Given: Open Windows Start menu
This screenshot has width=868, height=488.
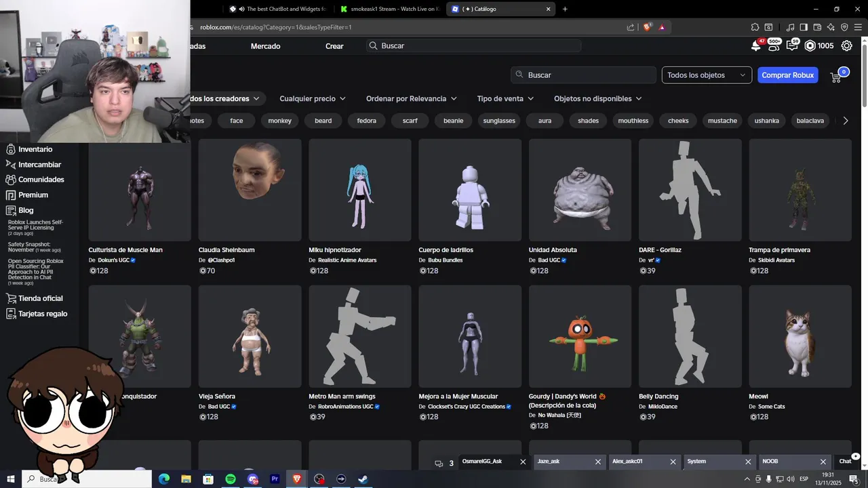Looking at the screenshot, I should 10,479.
